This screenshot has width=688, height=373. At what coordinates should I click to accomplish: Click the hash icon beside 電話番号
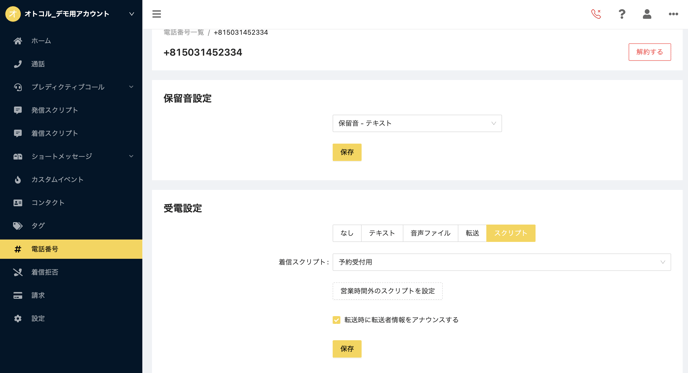coord(18,249)
